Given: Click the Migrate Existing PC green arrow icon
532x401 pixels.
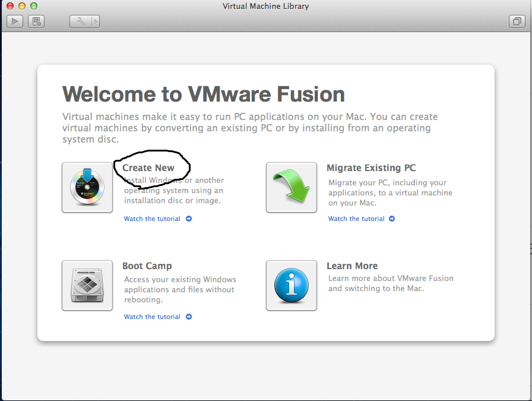Looking at the screenshot, I should [292, 187].
